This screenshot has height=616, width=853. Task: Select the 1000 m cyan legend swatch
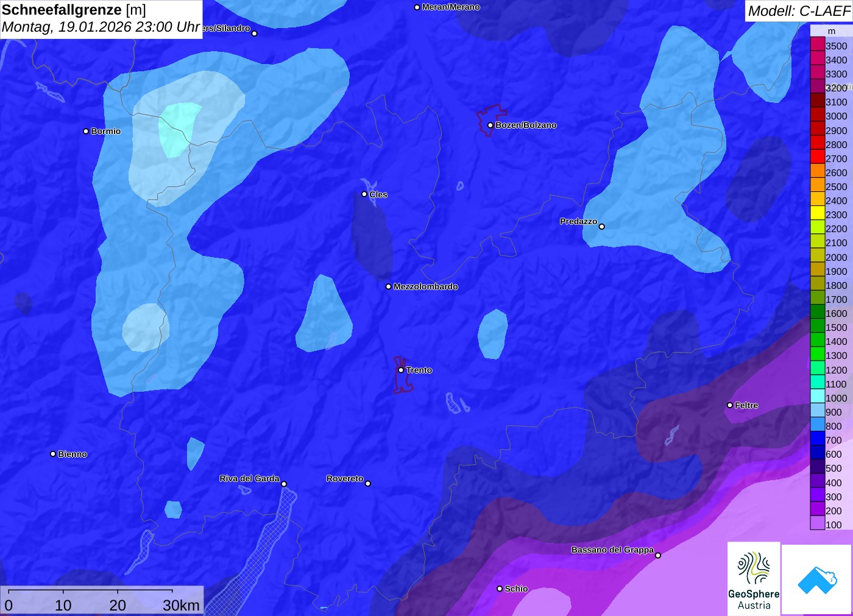[x=818, y=397]
